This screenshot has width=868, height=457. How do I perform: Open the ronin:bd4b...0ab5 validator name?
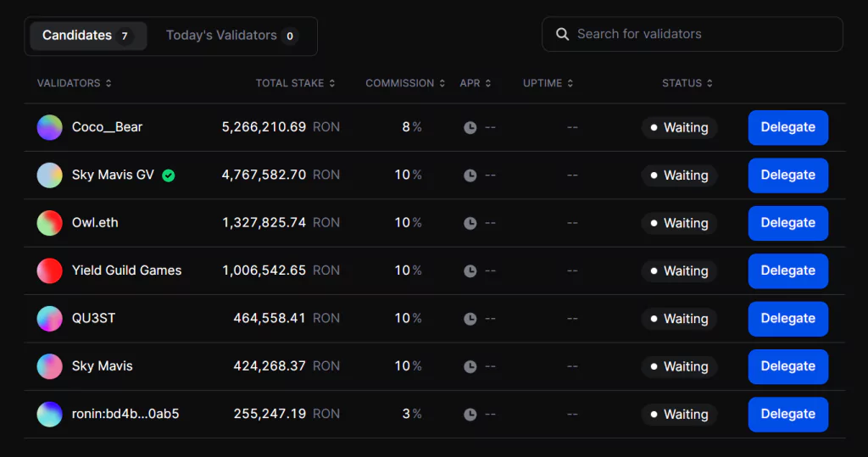[125, 414]
